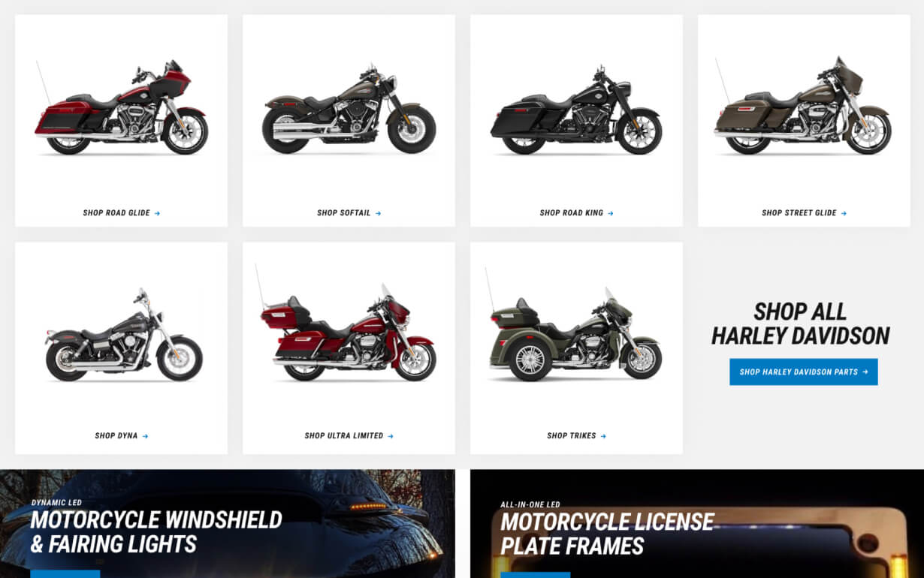Image resolution: width=924 pixels, height=578 pixels.
Task: Open the brown Street Glide motorcycle photo
Action: pyautogui.click(x=803, y=106)
